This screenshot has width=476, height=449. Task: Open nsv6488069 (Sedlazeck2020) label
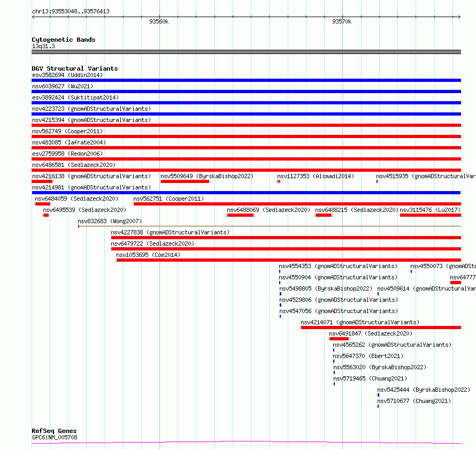point(268,210)
